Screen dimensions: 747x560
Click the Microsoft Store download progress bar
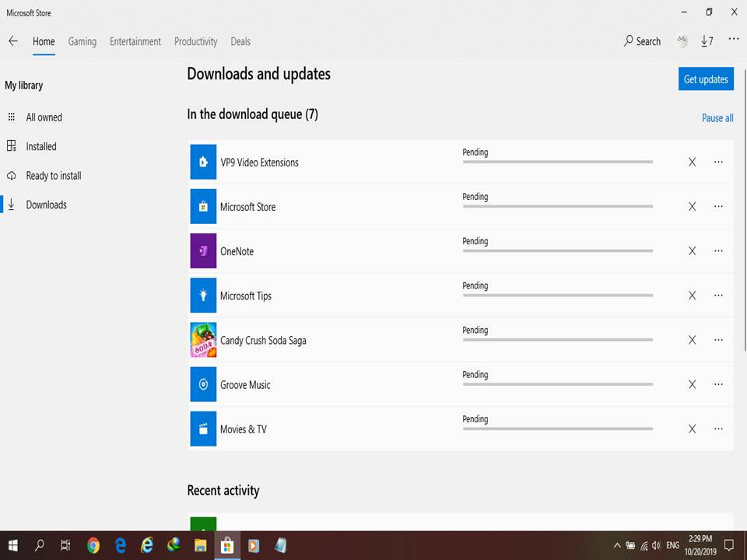[x=557, y=206]
